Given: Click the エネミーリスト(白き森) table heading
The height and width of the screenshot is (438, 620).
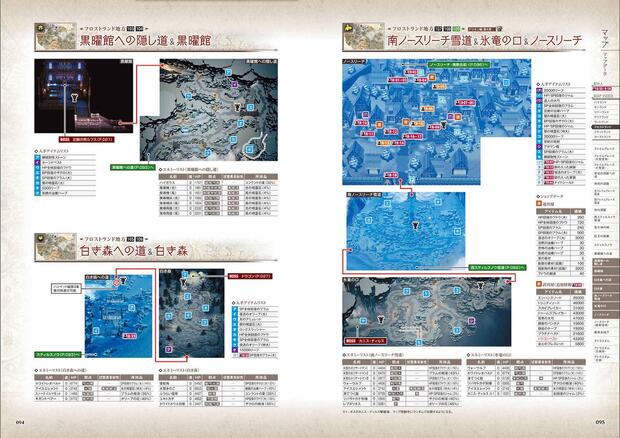Looking at the screenshot, I should 179,370.
